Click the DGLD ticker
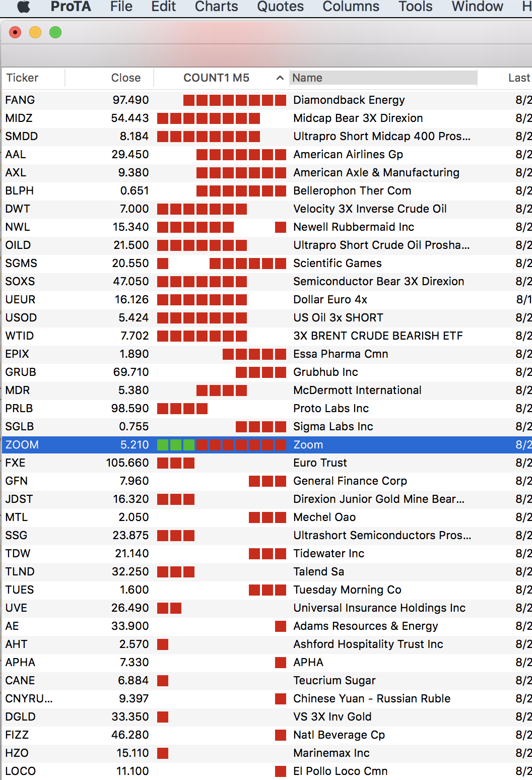 point(20,717)
